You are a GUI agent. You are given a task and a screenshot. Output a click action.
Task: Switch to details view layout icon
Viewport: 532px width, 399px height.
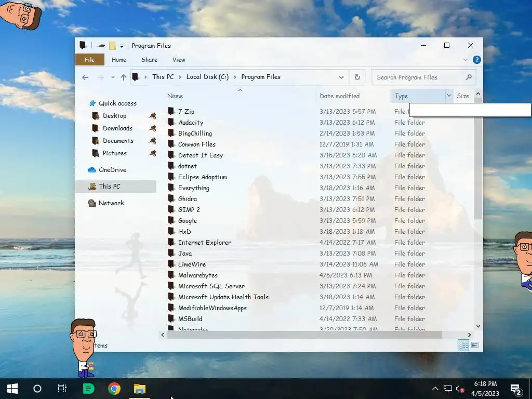pyautogui.click(x=463, y=345)
